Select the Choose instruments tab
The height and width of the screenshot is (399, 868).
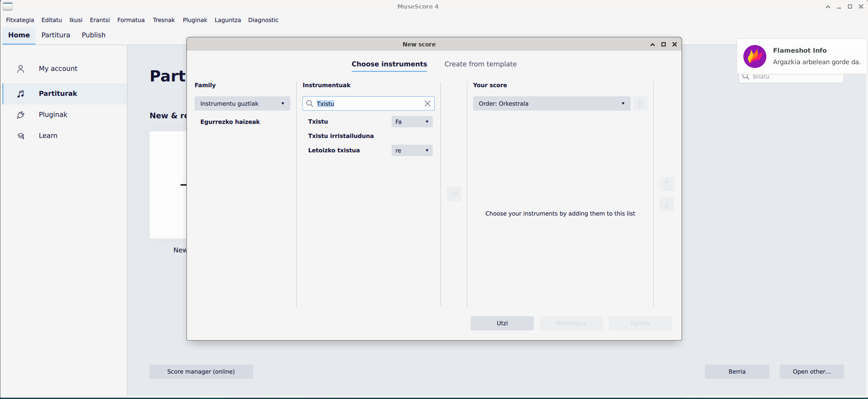pyautogui.click(x=389, y=64)
